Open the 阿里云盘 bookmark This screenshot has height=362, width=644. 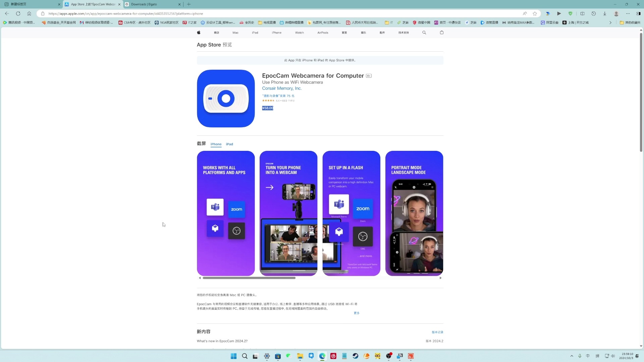(x=549, y=22)
